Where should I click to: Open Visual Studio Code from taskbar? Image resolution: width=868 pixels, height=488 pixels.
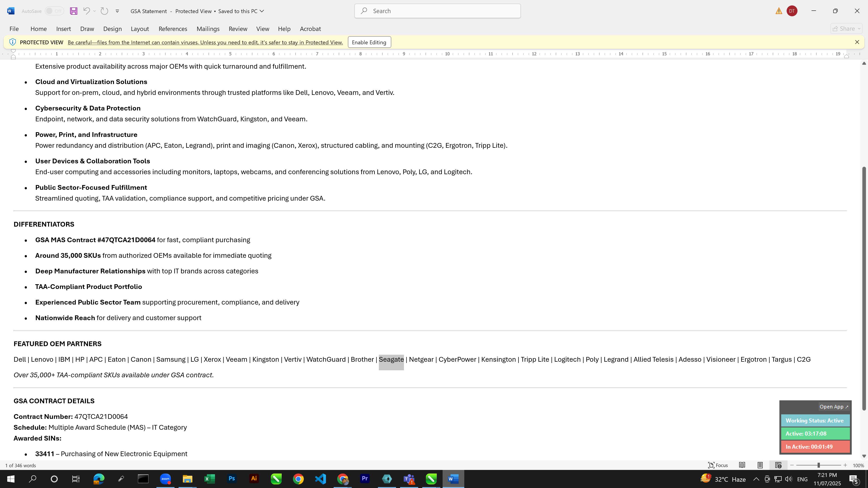click(x=320, y=479)
